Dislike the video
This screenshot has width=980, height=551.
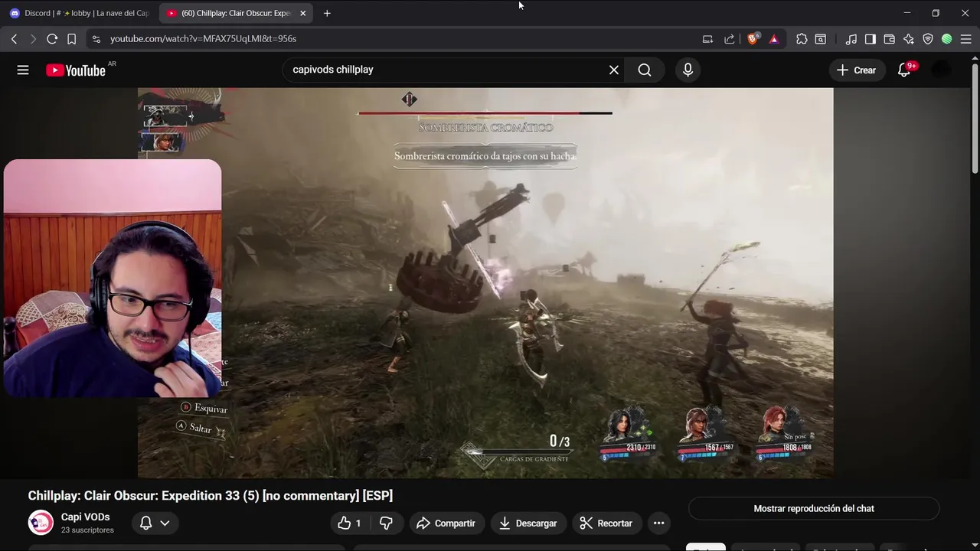386,523
